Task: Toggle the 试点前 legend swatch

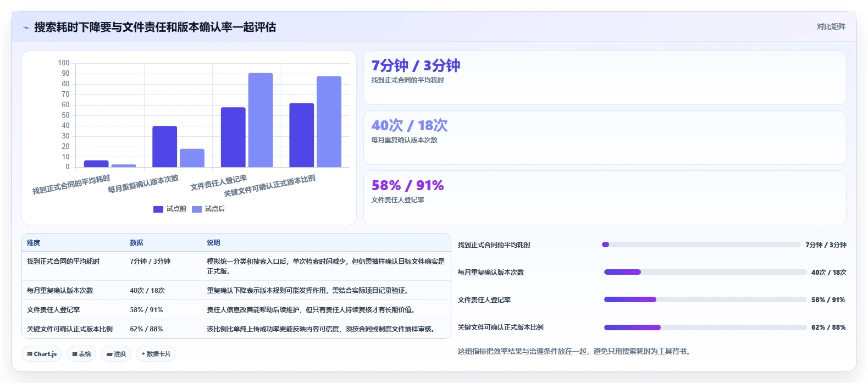Action: click(158, 209)
